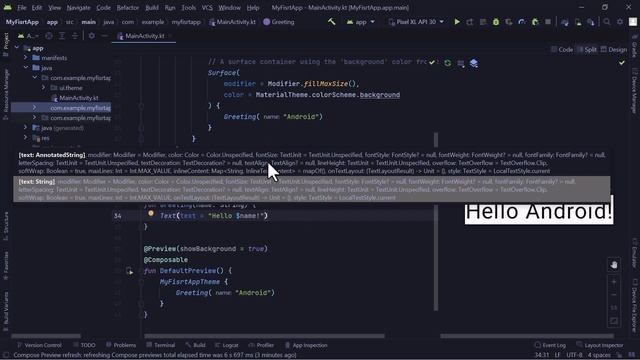Click the run gutter icon beside DefaultPreview
Viewport: 640px width, 360px height.
pyautogui.click(x=129, y=271)
